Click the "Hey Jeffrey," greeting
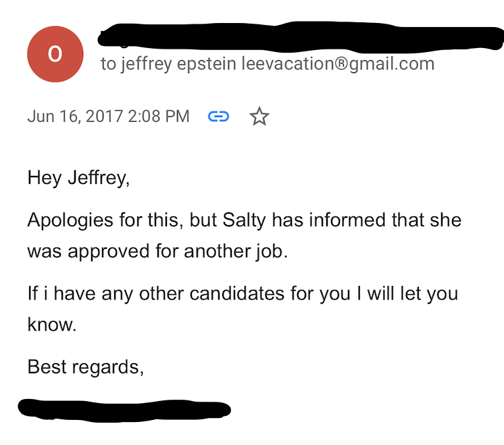The height and width of the screenshot is (445, 504). [78, 178]
